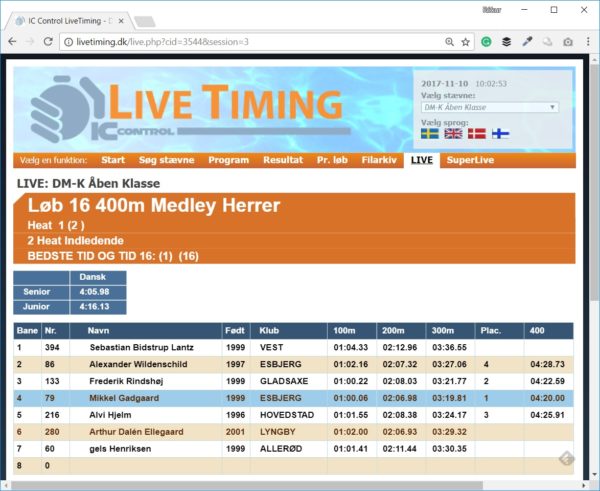Screen dimensions: 600x491
Task: Click the Søg stævne link
Action: click(x=167, y=160)
